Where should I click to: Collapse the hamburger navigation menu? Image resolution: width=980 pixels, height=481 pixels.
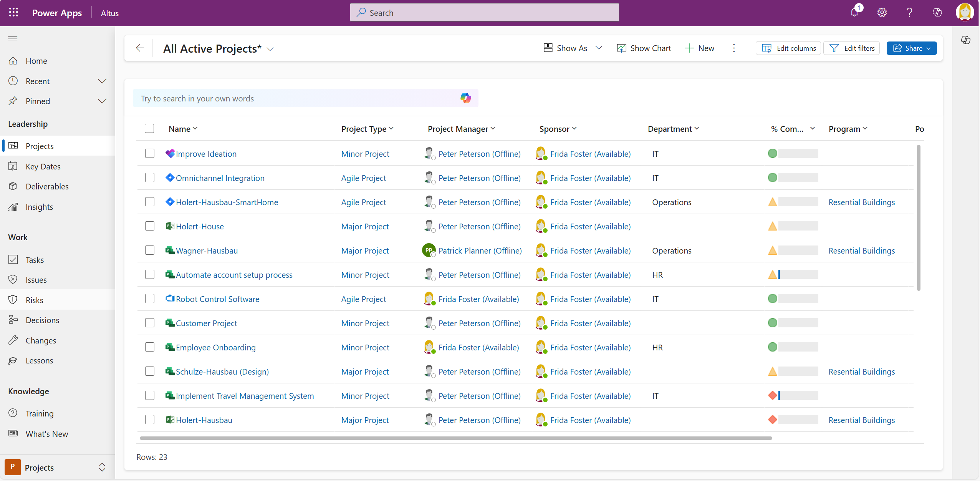tap(13, 38)
